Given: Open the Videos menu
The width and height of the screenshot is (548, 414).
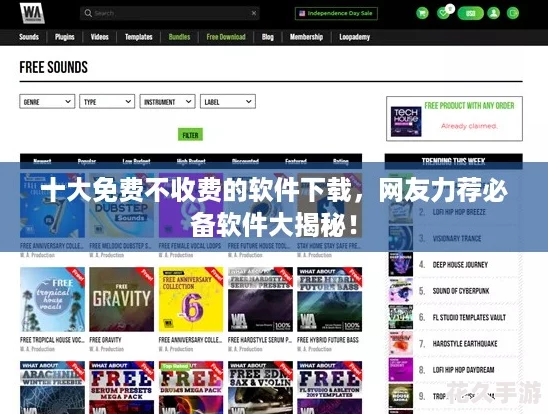Looking at the screenshot, I should (100, 37).
